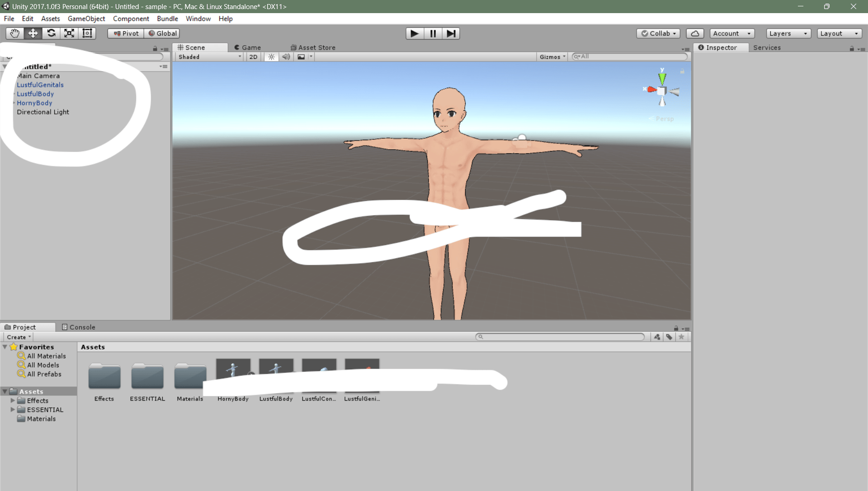Viewport: 868px width, 491px height.
Task: Click the Project panel search field
Action: (561, 337)
